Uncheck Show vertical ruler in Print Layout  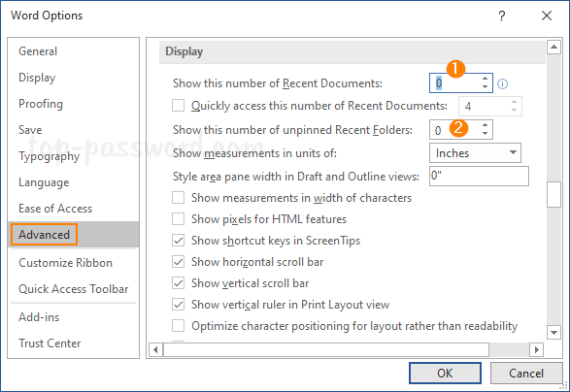[x=178, y=305]
